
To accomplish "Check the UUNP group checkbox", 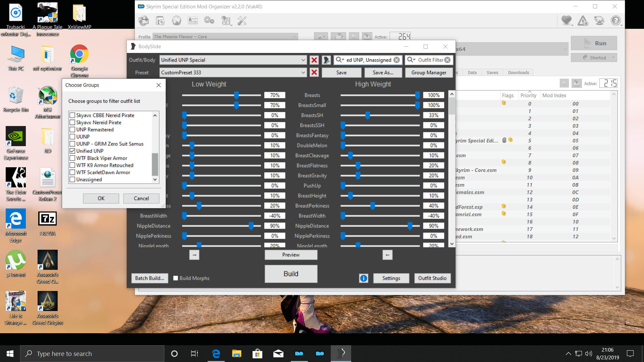I will [x=72, y=137].
